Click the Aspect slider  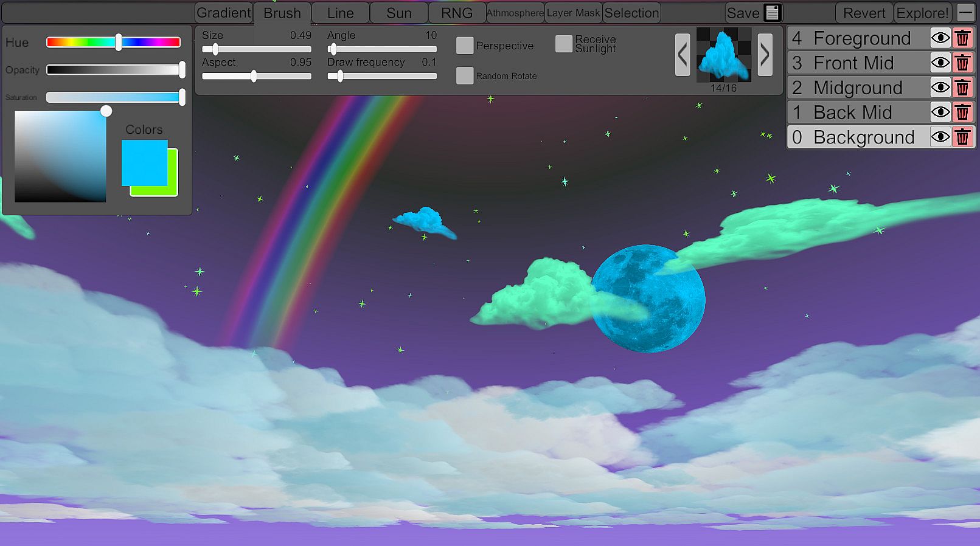pyautogui.click(x=257, y=76)
